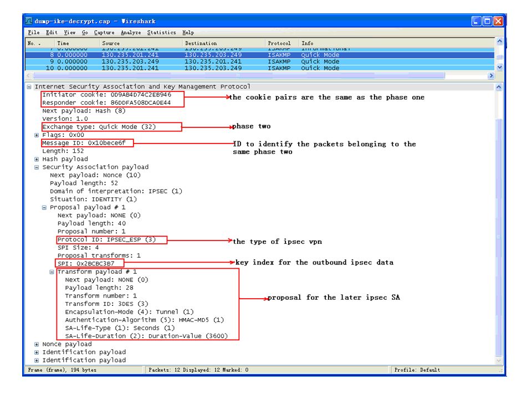The height and width of the screenshot is (399, 532).
Task: Click status bar Packets: 12 Displayed text
Action: pos(198,370)
